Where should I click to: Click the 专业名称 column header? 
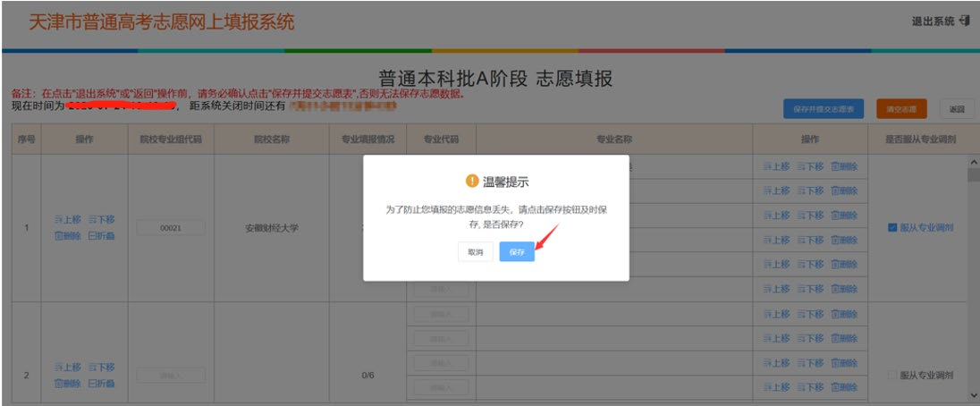point(614,140)
